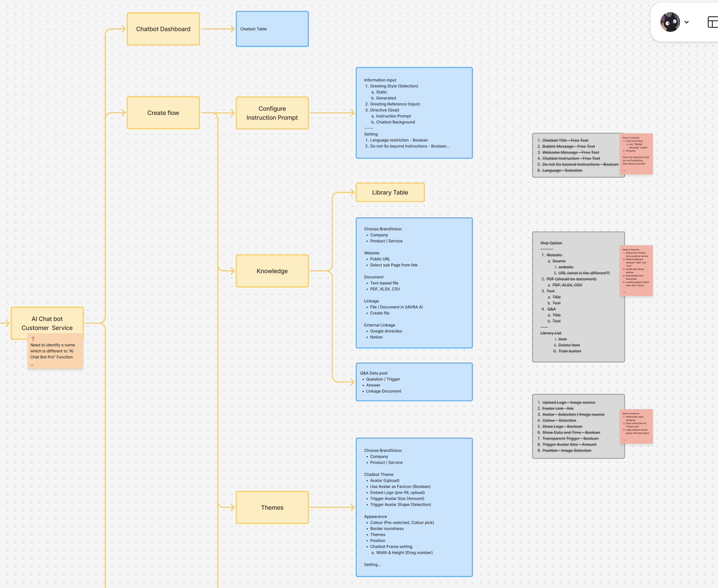
Task: Click 'Trigger Avatar Shape (Selection)' line
Action: pyautogui.click(x=400, y=504)
